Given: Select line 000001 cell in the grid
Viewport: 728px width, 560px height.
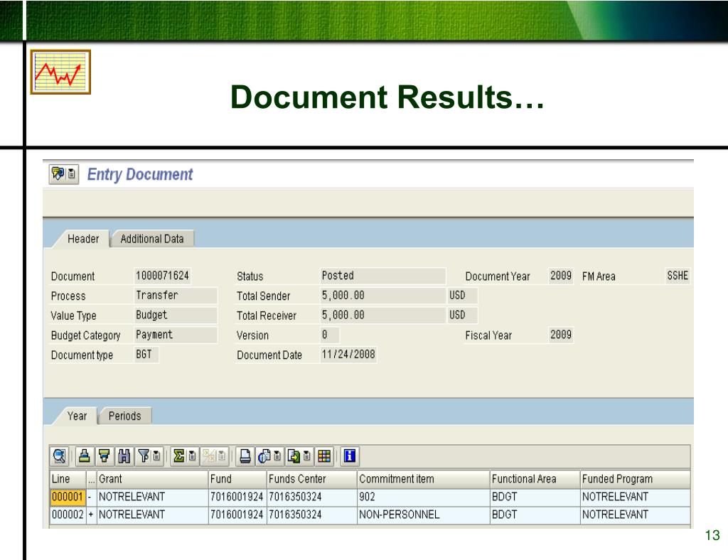Looking at the screenshot, I should pyautogui.click(x=68, y=497).
